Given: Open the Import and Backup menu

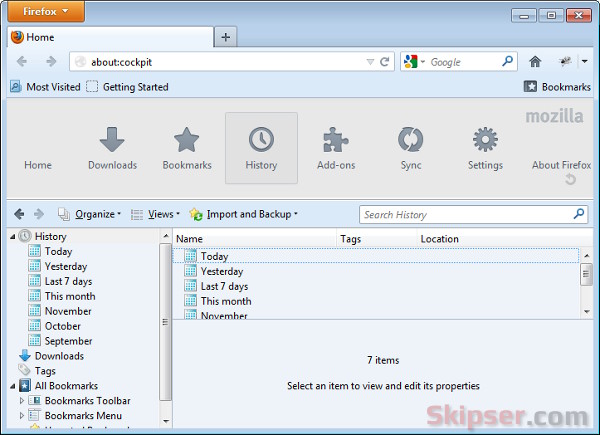Looking at the screenshot, I should click(243, 214).
